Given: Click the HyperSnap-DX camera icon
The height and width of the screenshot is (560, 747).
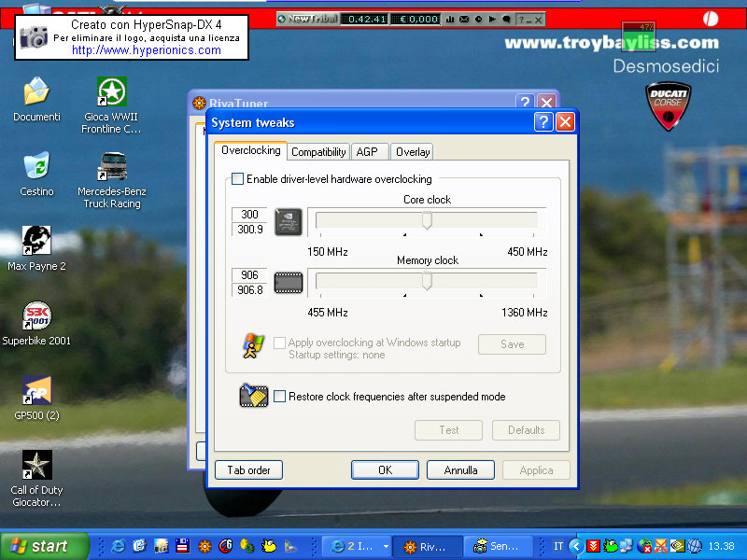Looking at the screenshot, I should tap(35, 36).
